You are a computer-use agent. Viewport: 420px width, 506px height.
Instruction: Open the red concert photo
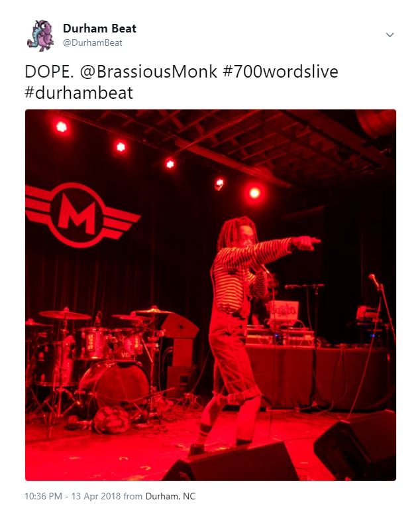211,295
